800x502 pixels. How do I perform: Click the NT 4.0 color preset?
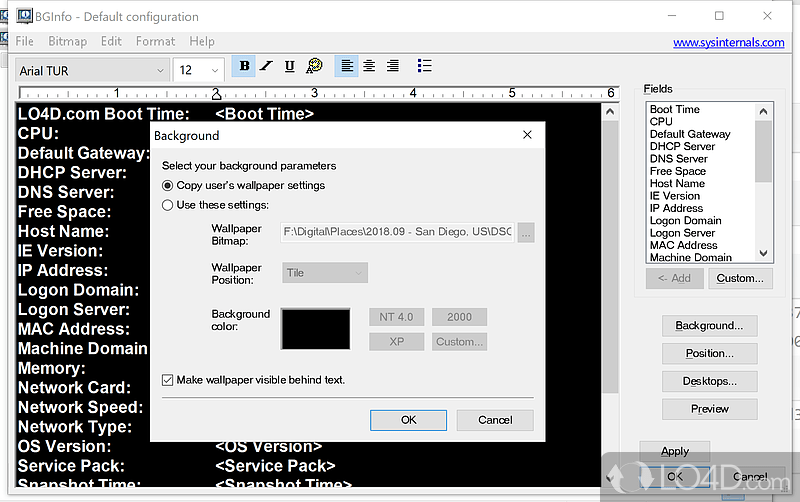tap(396, 317)
